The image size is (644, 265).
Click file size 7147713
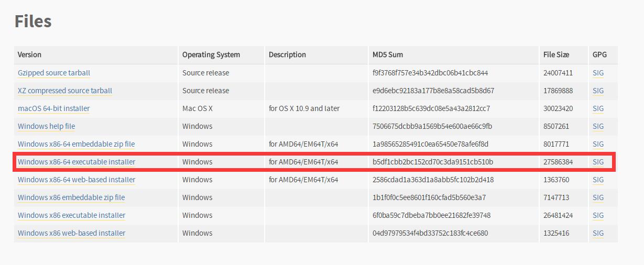[556, 197]
